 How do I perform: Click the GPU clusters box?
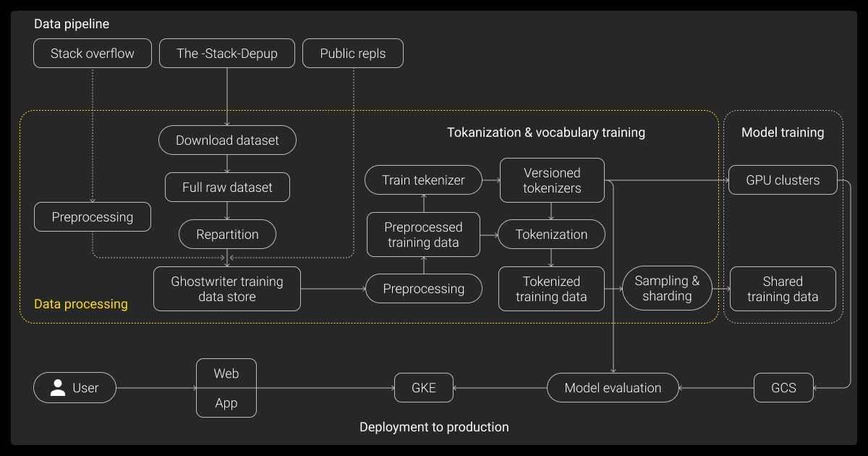tap(783, 180)
